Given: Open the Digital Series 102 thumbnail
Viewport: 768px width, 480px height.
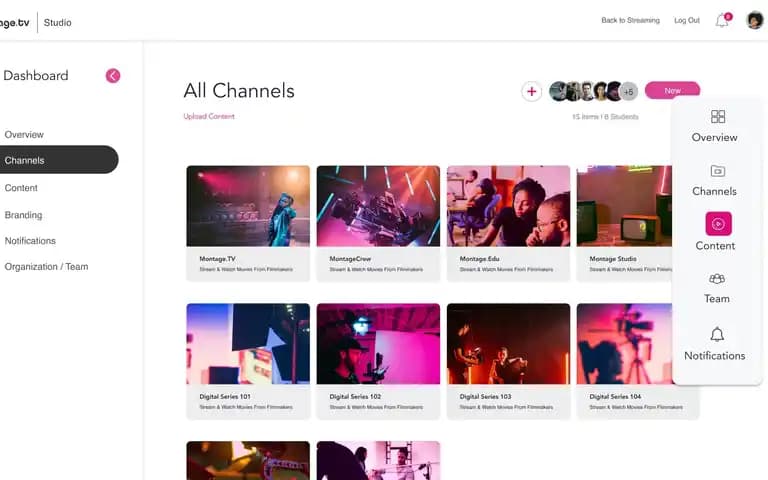Looking at the screenshot, I should point(378,344).
